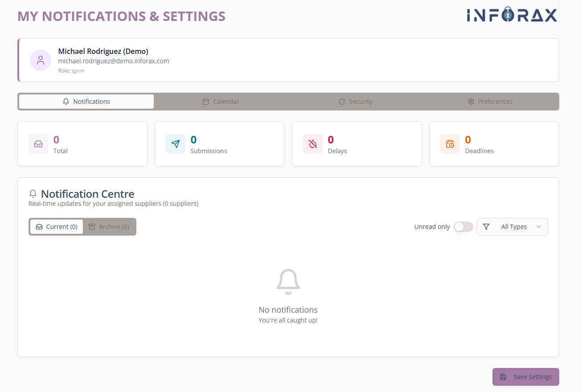This screenshot has width=582, height=392.
Task: Click the INFORAX logo
Action: coord(511,15)
